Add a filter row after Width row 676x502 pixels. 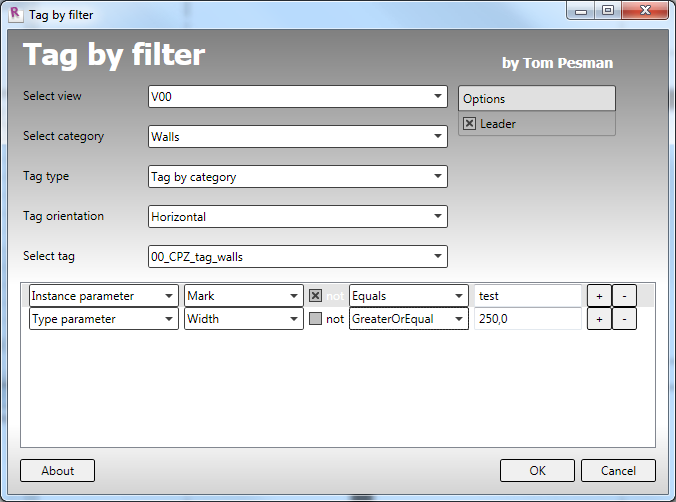click(599, 319)
